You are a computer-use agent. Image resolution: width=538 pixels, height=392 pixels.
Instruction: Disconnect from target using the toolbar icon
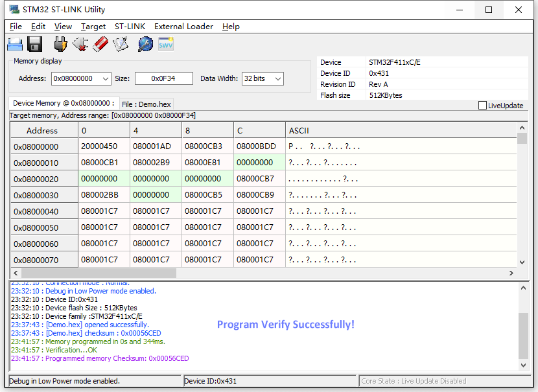pos(80,44)
